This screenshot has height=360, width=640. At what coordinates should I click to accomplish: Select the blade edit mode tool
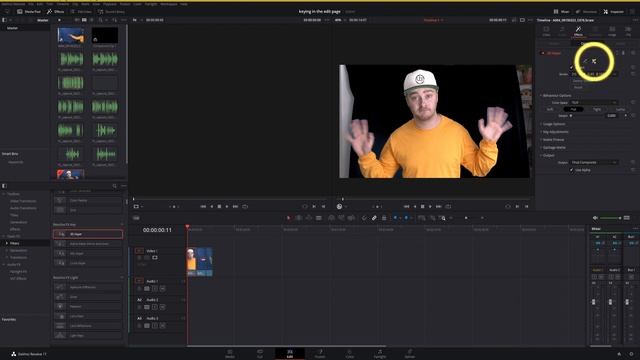point(319,218)
